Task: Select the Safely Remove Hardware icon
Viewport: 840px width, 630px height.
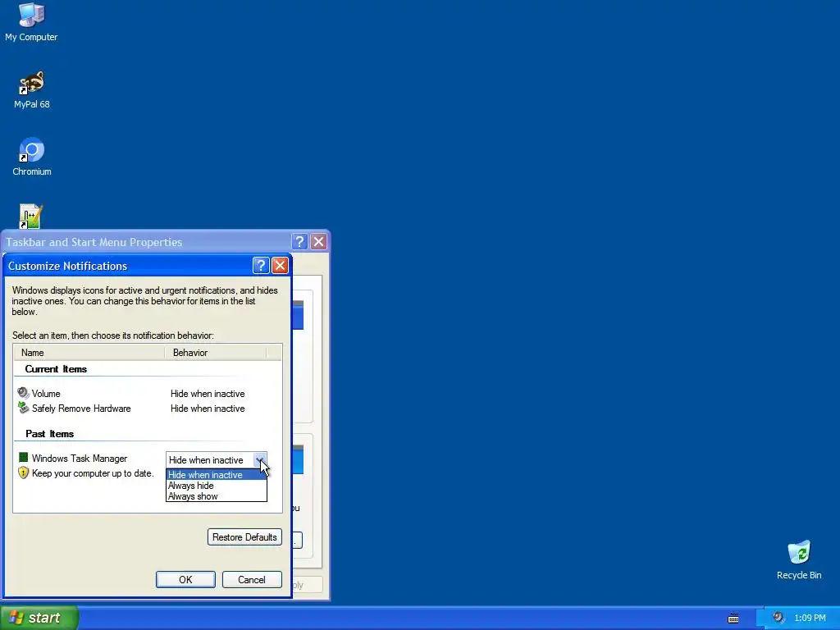Action: (x=23, y=409)
